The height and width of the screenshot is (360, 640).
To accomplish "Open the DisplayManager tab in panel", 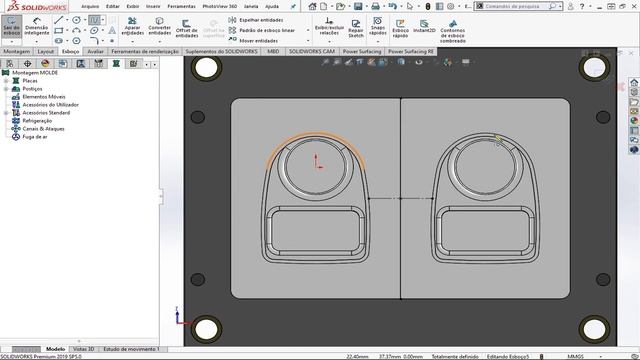I will point(45,63).
